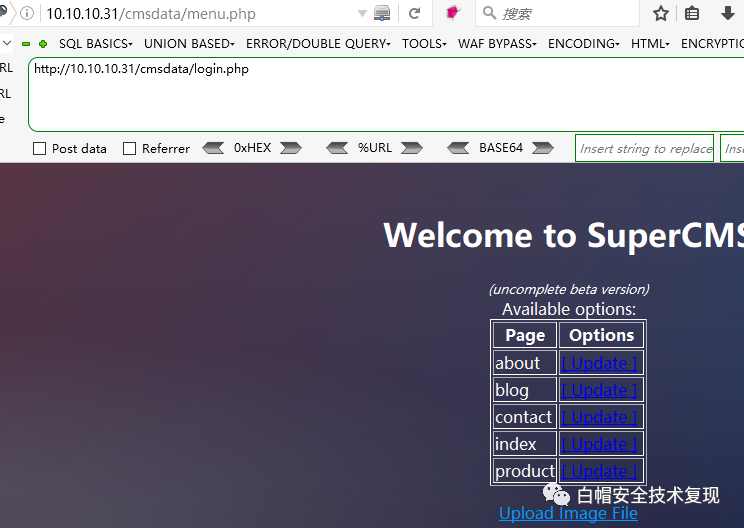Click the green minus HackBar icon
Viewport: 744px width, 528px height.
[x=26, y=44]
